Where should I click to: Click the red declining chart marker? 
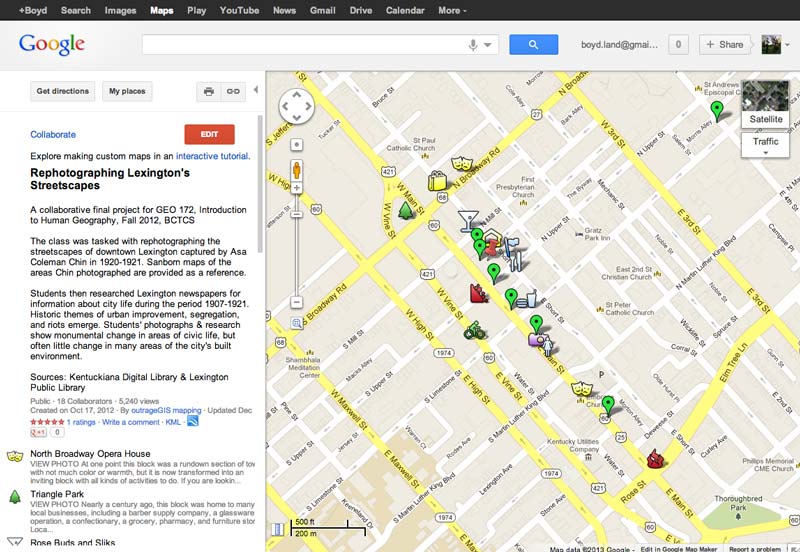[478, 293]
